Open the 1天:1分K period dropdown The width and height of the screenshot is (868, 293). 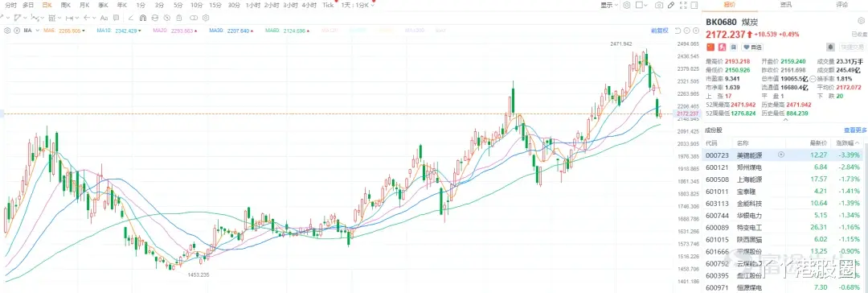[357, 5]
